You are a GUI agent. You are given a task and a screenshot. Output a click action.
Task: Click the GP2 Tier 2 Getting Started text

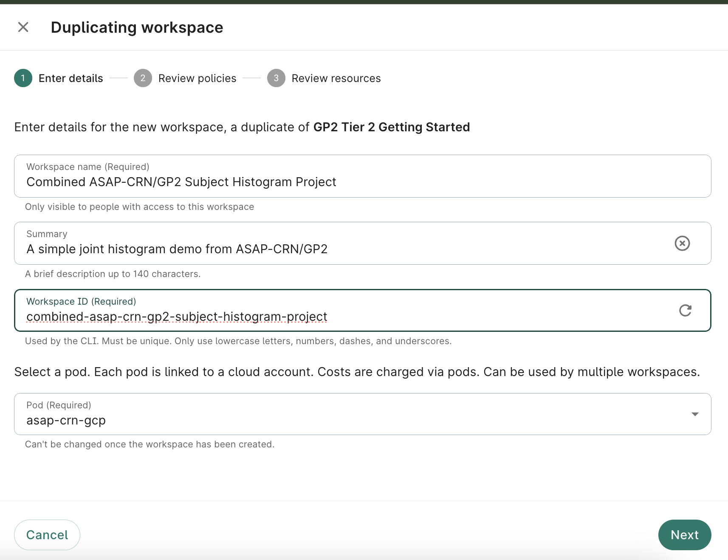(x=391, y=127)
